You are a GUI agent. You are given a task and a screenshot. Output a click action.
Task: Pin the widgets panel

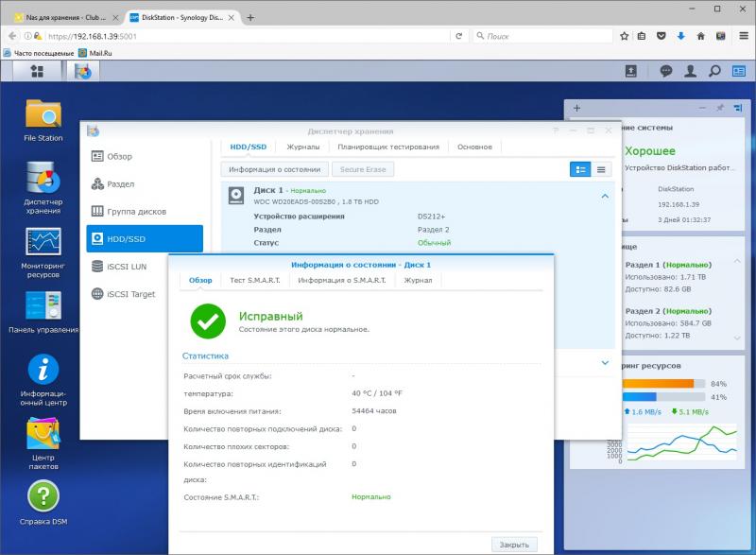click(720, 108)
